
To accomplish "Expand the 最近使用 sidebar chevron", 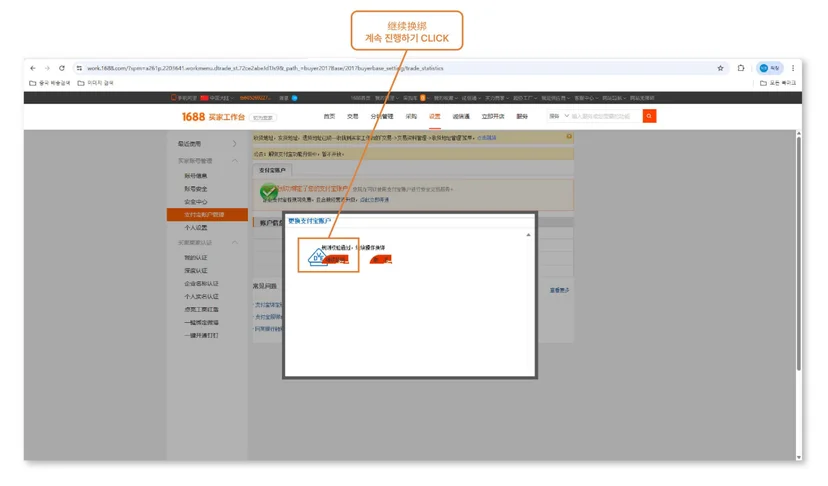I will 234,144.
